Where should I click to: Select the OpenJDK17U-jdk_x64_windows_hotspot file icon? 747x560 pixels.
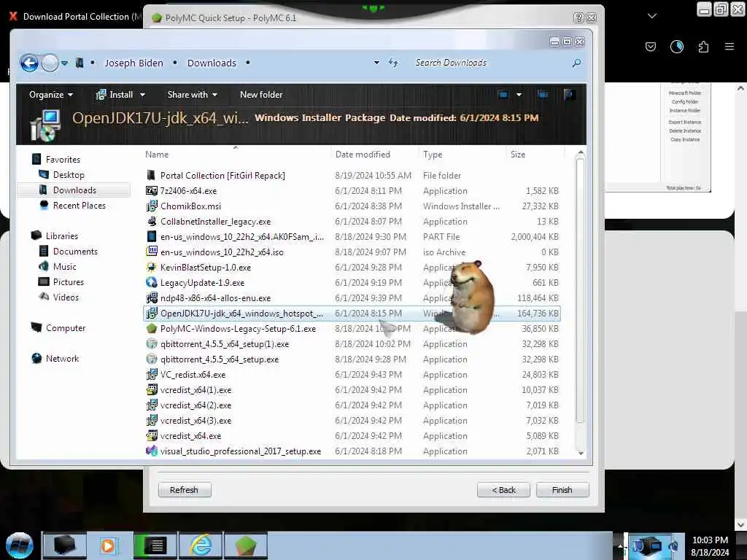[x=151, y=313]
